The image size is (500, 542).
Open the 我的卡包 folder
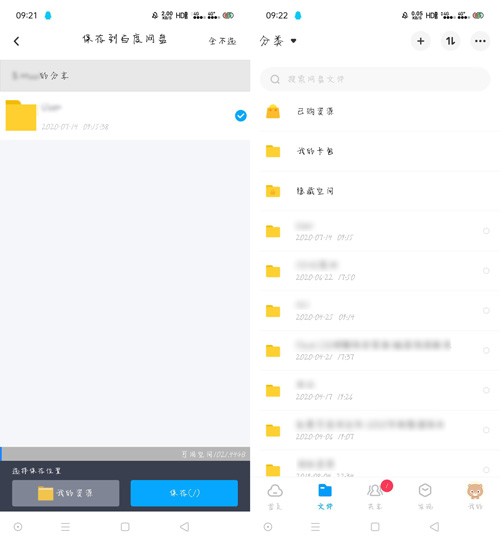click(375, 151)
